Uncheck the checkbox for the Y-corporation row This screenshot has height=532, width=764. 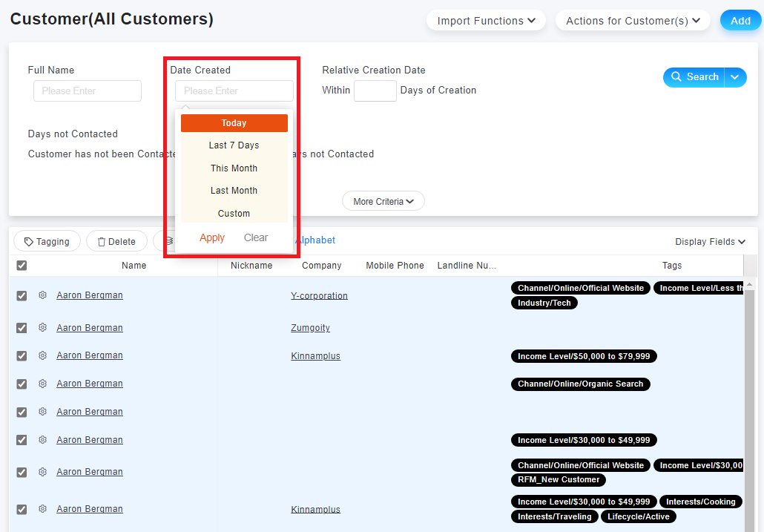(22, 295)
